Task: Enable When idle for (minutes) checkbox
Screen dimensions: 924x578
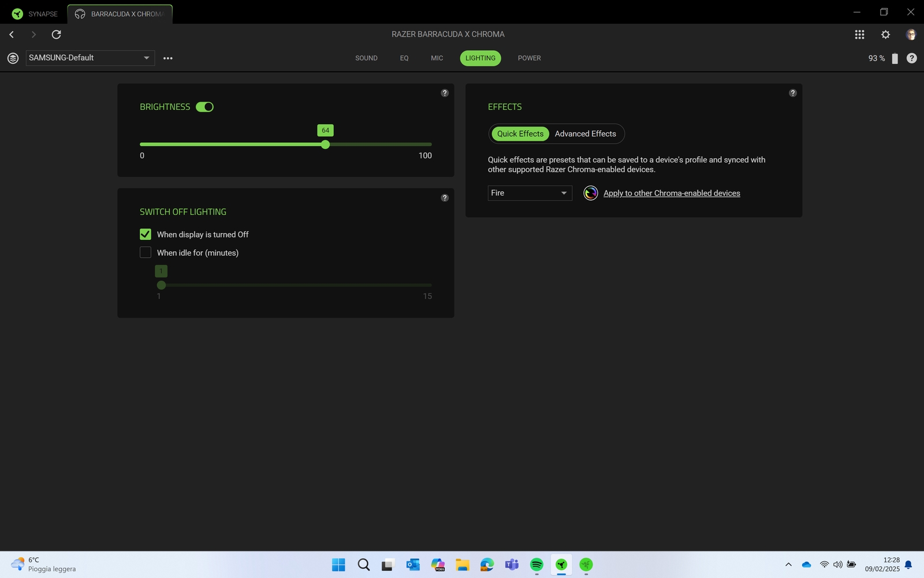Action: 146,253
